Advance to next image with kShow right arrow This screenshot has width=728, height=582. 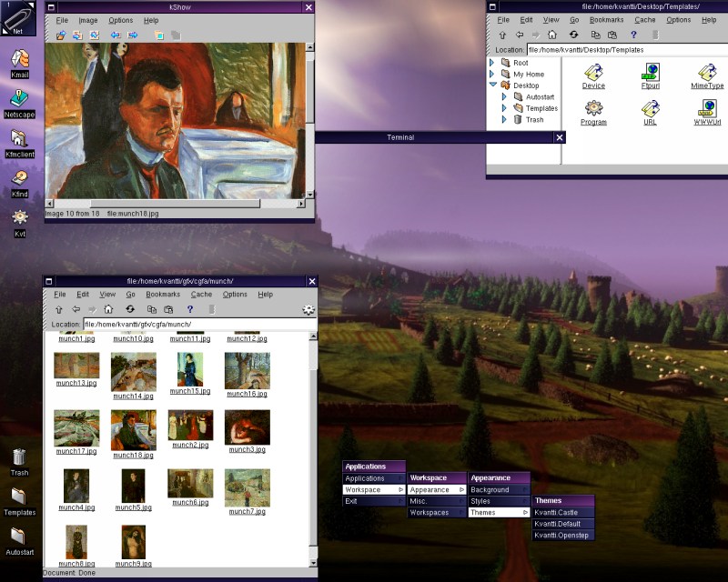coord(133,35)
